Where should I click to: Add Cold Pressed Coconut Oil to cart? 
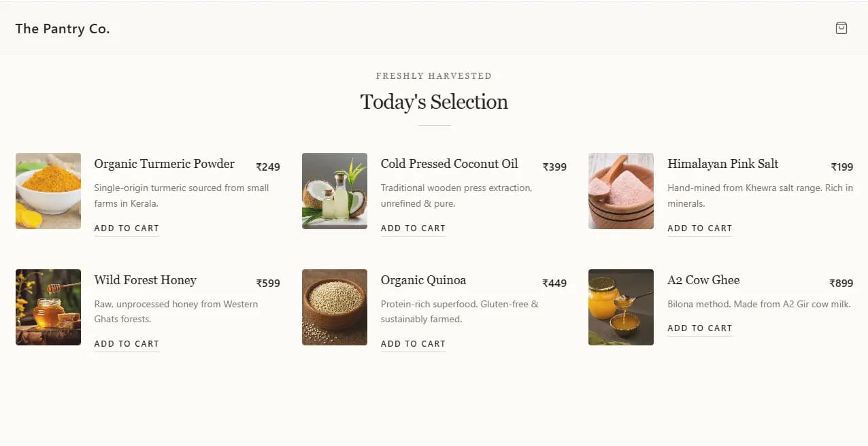[413, 228]
